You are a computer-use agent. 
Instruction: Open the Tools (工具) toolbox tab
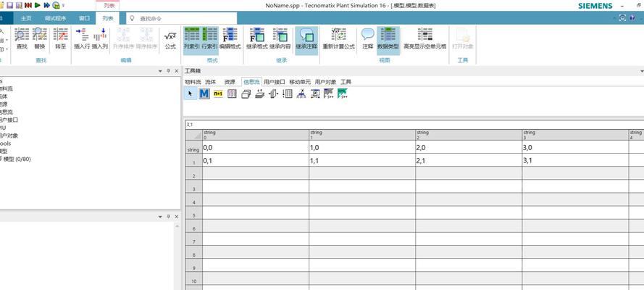pyautogui.click(x=346, y=82)
